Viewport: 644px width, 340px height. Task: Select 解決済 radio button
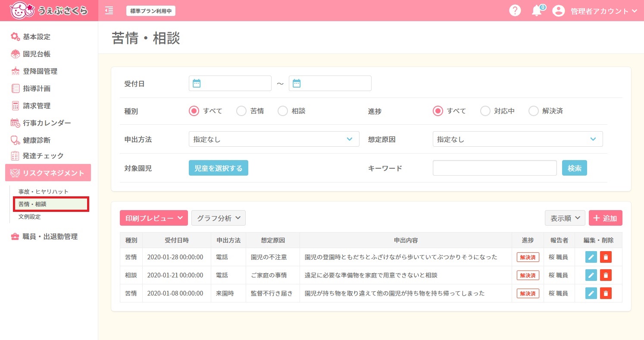point(534,111)
